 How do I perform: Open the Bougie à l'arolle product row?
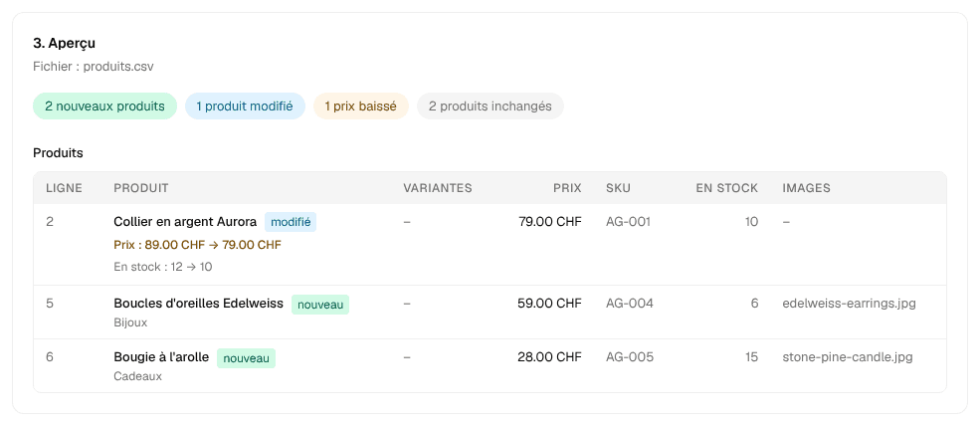(490, 366)
